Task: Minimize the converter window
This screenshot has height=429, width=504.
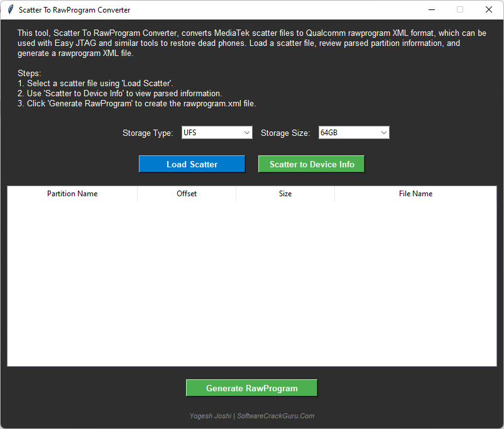Action: click(431, 10)
